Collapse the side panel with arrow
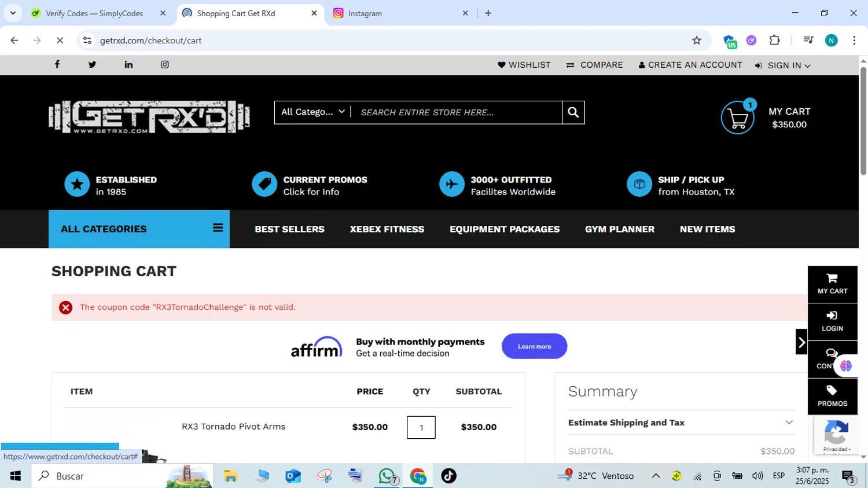This screenshot has width=868, height=488. (801, 342)
